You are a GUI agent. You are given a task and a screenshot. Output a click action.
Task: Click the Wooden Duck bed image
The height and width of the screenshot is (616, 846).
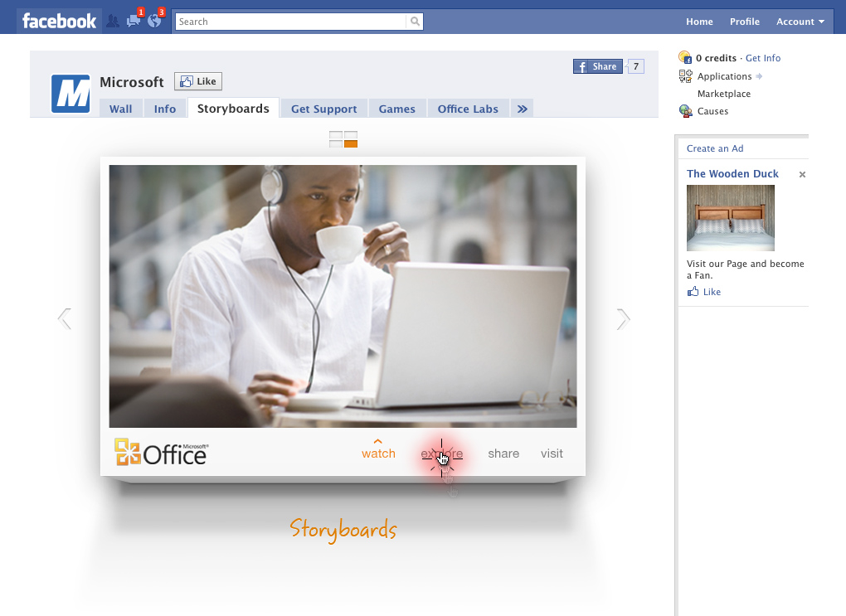731,218
